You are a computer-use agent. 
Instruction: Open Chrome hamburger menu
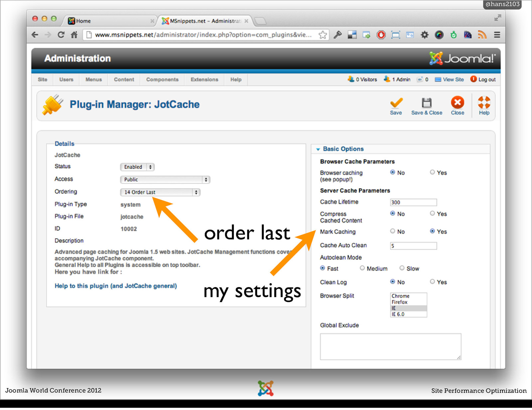click(x=497, y=35)
